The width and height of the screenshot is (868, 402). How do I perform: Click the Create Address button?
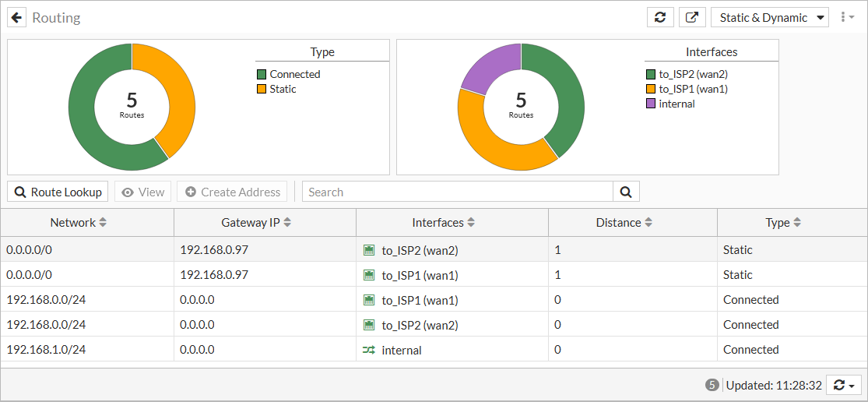point(233,192)
